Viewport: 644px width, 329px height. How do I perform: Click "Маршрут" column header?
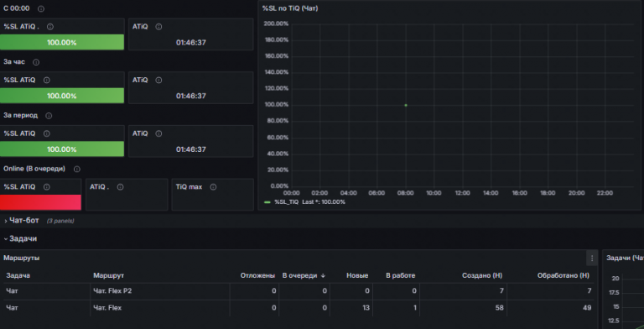click(108, 275)
